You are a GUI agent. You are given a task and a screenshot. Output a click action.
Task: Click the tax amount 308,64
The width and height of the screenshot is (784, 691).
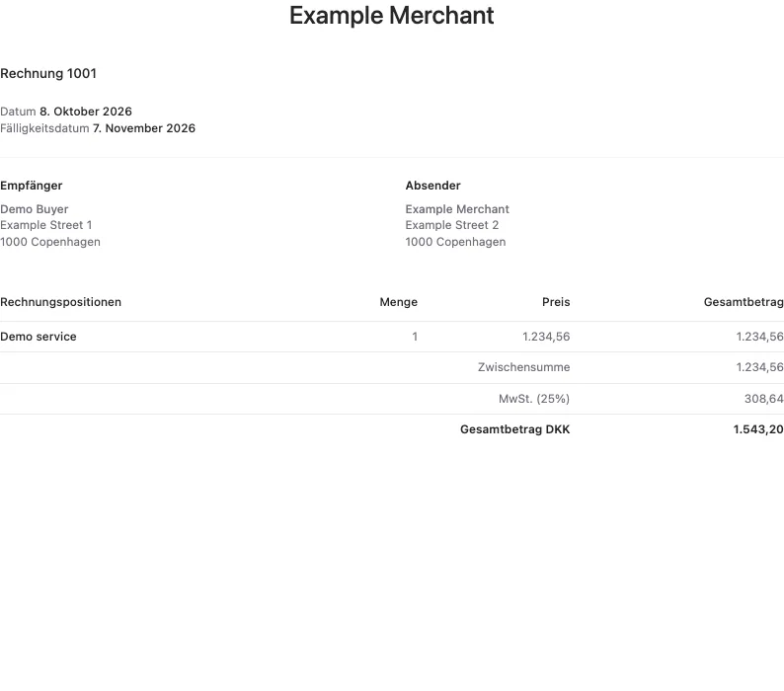click(x=763, y=399)
